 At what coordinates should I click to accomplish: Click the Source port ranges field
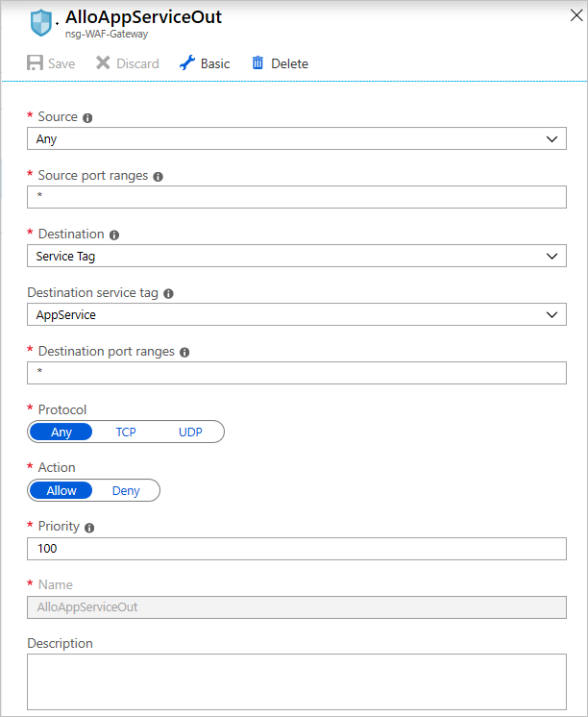coord(296,197)
